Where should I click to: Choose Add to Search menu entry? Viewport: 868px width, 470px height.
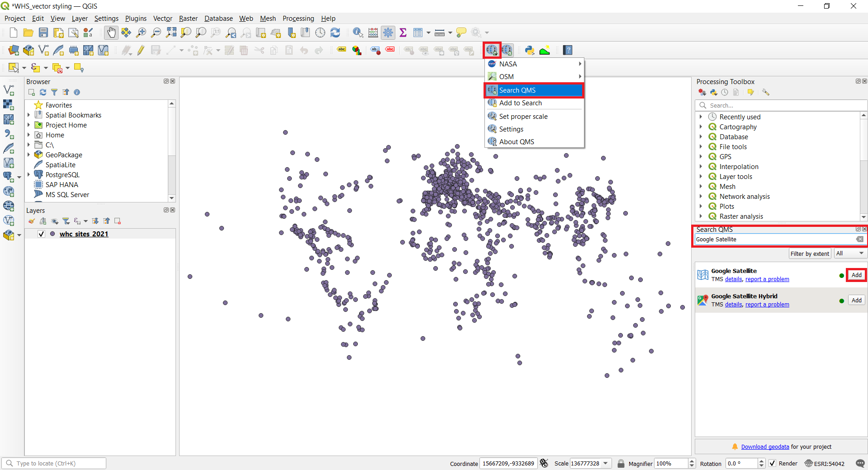(534, 103)
